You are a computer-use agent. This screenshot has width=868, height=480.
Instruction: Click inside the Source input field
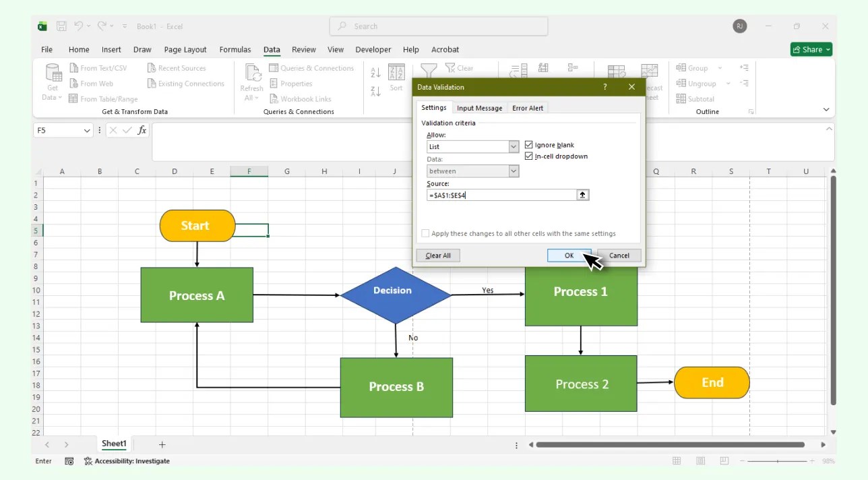coord(502,195)
